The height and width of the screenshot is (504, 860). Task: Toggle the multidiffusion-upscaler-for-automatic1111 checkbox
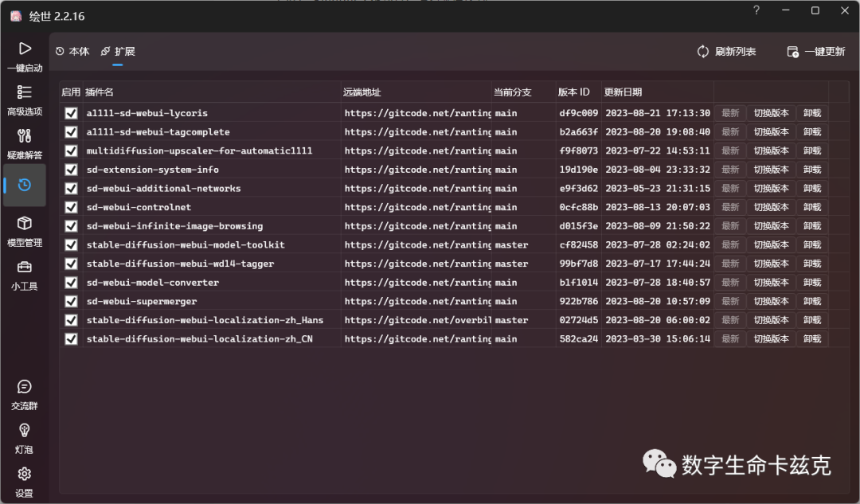click(x=71, y=150)
